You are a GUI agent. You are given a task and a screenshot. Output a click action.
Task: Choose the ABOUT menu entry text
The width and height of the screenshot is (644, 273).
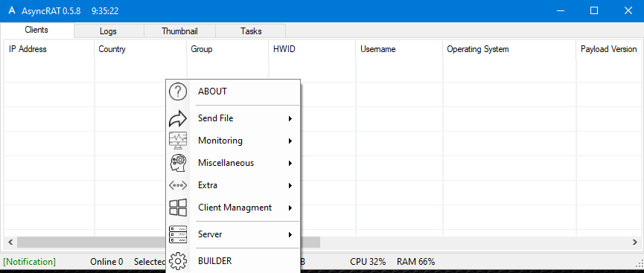[x=212, y=91]
